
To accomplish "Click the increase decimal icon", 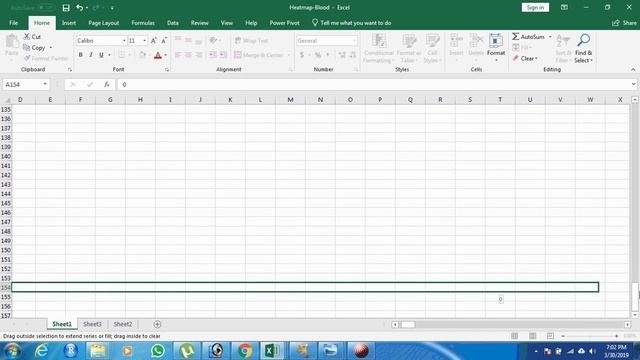I will (x=342, y=55).
